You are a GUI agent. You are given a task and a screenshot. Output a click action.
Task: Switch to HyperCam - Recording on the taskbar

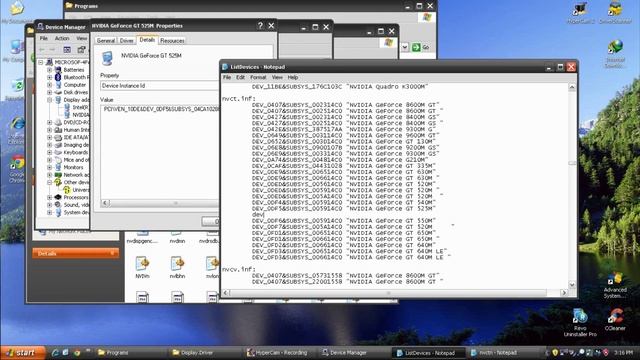coord(280,353)
